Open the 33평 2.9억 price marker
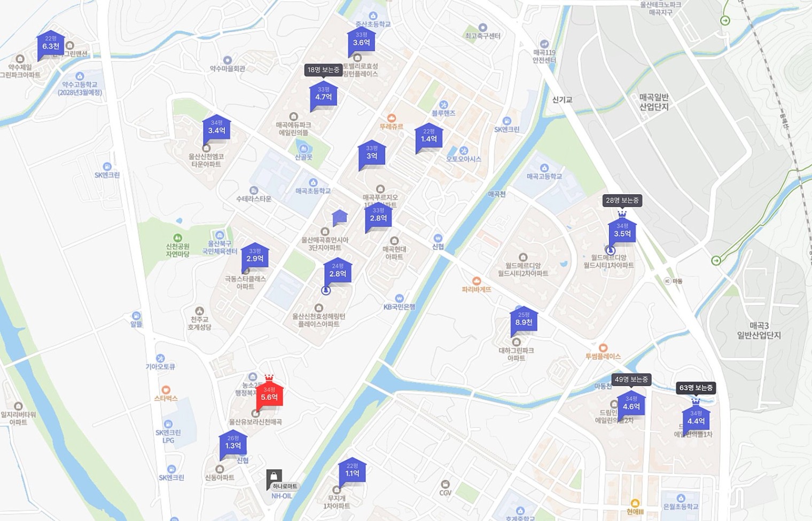The width and height of the screenshot is (812, 521). coord(255,256)
